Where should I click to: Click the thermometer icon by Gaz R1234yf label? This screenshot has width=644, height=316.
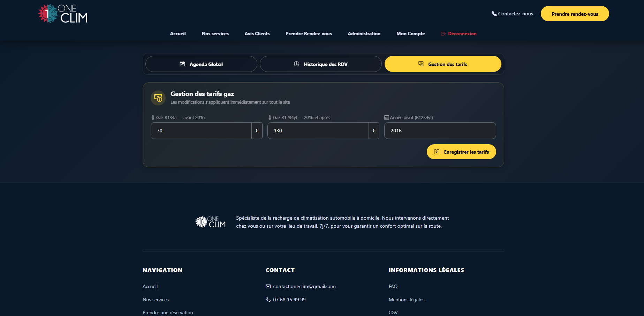pyautogui.click(x=270, y=118)
